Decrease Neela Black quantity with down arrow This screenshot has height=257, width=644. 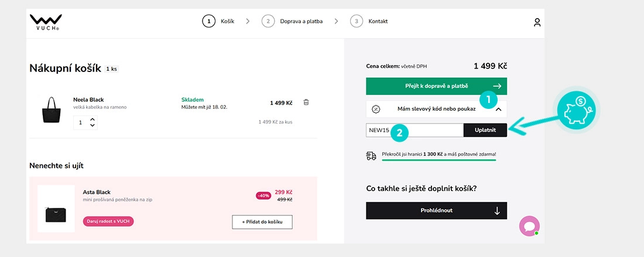(93, 125)
